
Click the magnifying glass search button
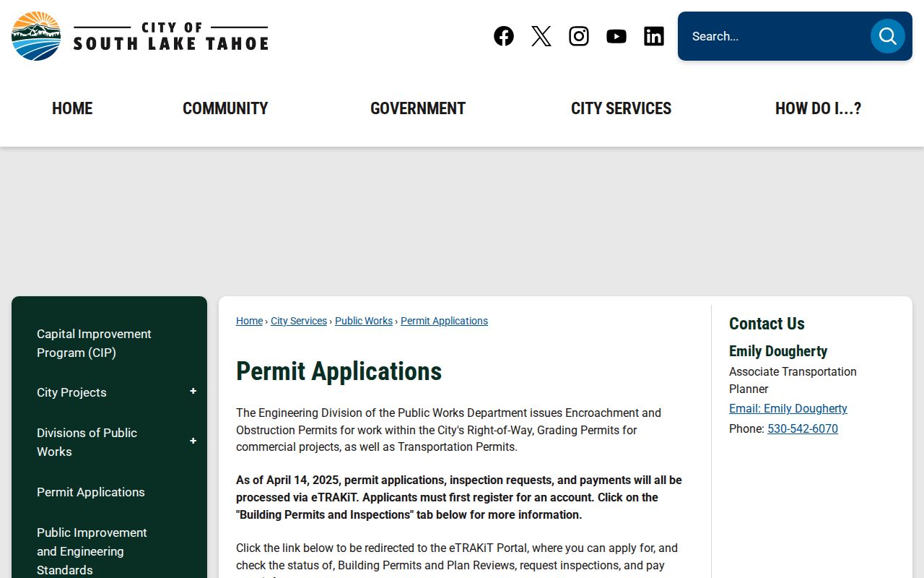(887, 36)
